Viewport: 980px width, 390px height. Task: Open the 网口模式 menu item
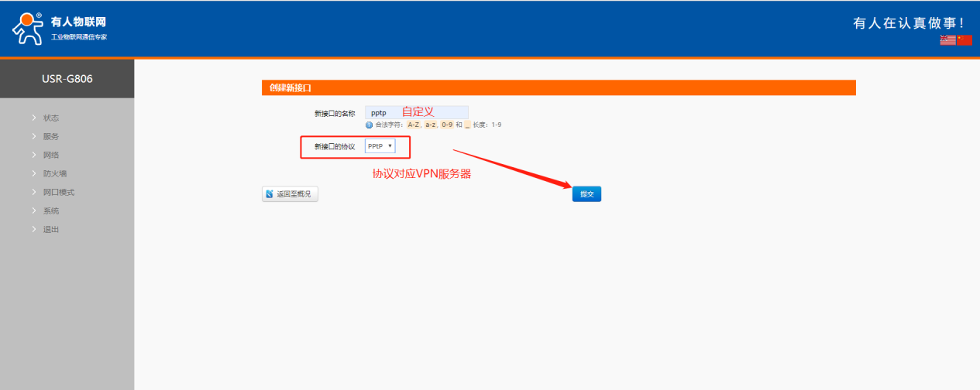pyautogui.click(x=59, y=192)
